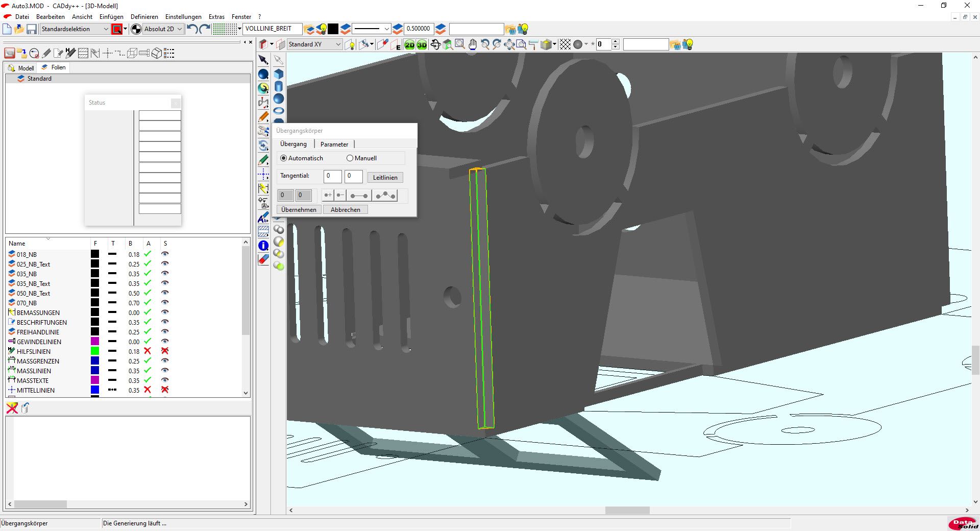Switch to the Parameter tab
980x531 pixels.
click(334, 144)
